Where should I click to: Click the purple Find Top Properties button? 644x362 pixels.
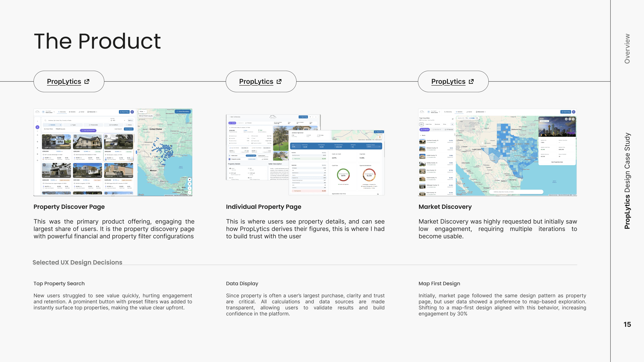point(89,131)
